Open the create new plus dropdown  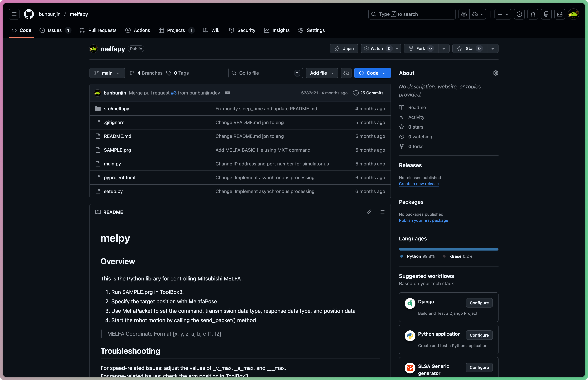point(503,14)
